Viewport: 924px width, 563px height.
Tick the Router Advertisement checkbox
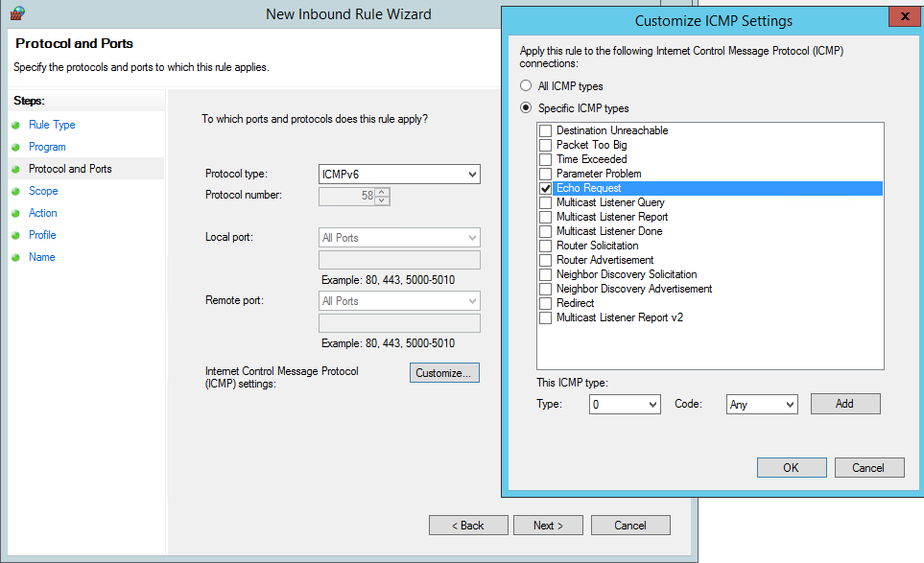(546, 260)
